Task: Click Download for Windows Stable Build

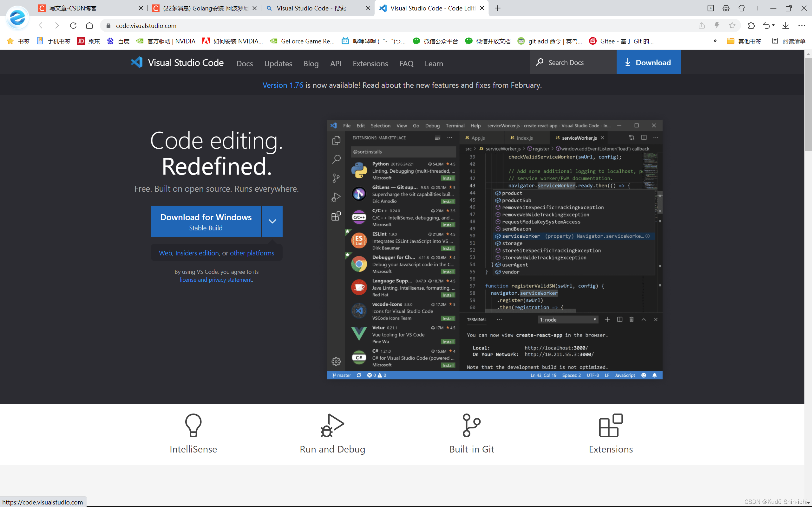Action: click(206, 221)
